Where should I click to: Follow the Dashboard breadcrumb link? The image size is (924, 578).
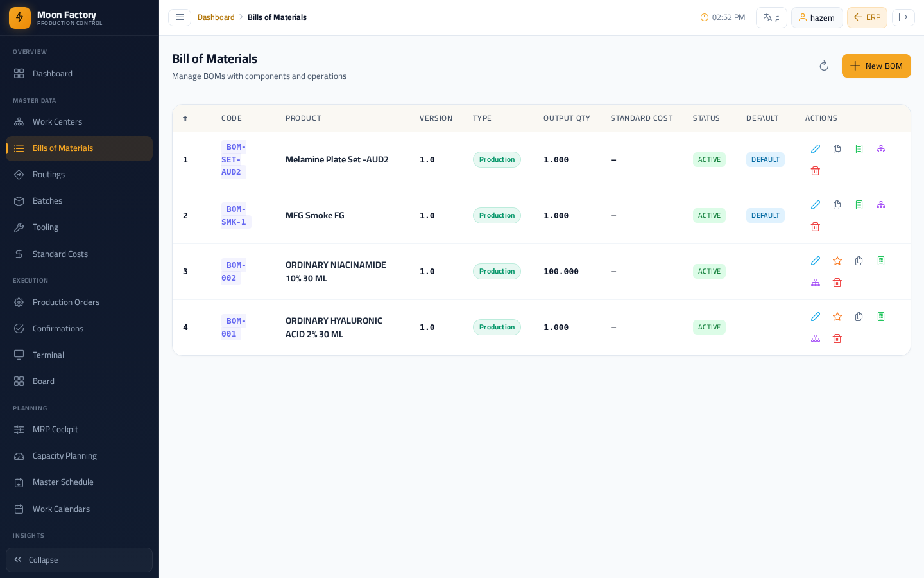pyautogui.click(x=216, y=17)
